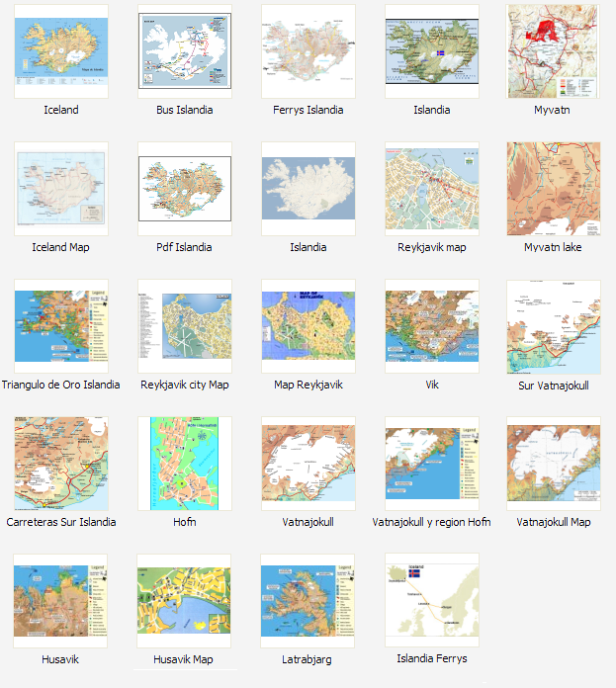Select the Reykjavik map thumbnail
Viewport: 616px width, 688px height.
coord(432,188)
